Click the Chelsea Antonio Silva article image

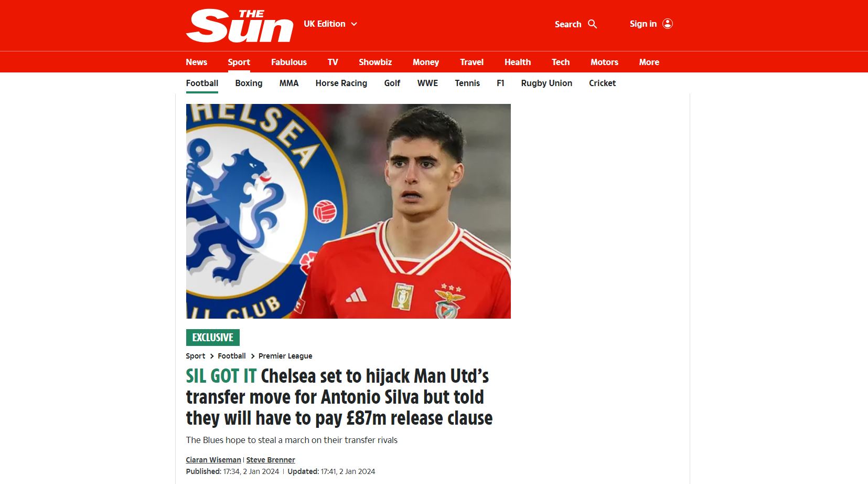(348, 211)
